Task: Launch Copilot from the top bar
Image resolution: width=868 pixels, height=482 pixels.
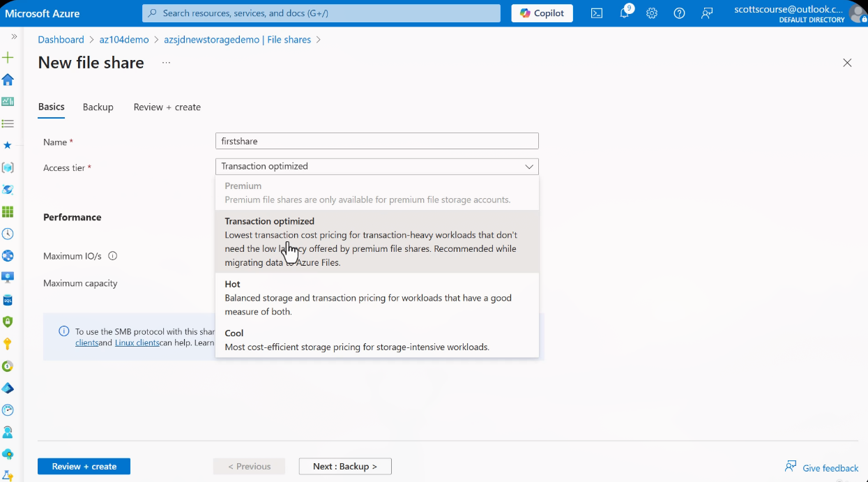Action: pos(542,13)
